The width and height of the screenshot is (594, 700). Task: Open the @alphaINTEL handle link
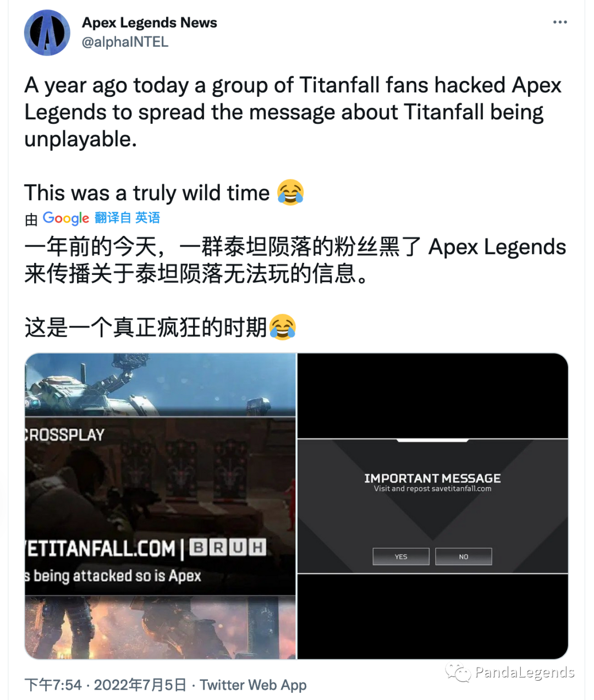125,42
